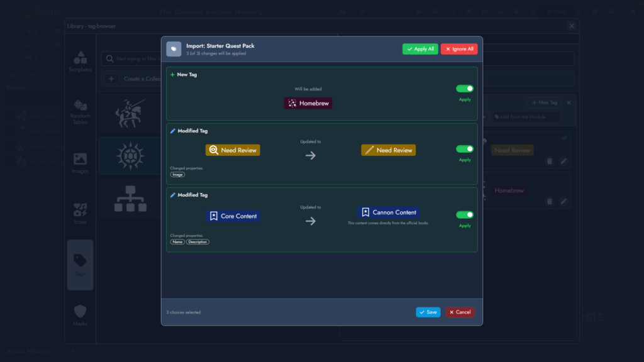Click the Apply All button
Image resolution: width=644 pixels, height=362 pixels.
point(420,49)
